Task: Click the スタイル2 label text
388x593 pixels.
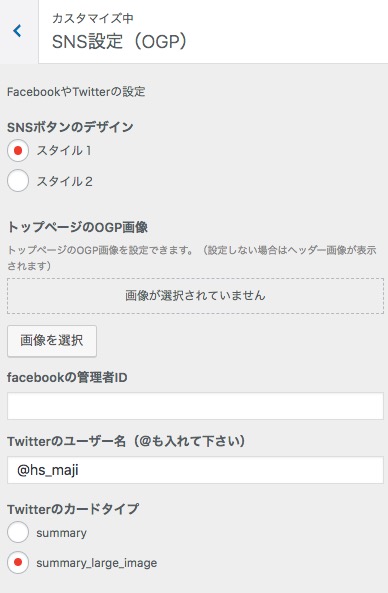Action: [x=64, y=181]
